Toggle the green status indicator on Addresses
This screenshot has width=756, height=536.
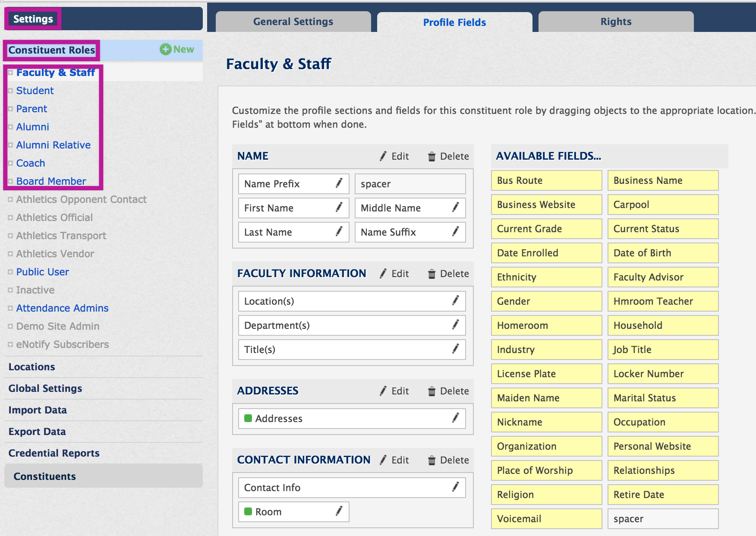tap(249, 418)
